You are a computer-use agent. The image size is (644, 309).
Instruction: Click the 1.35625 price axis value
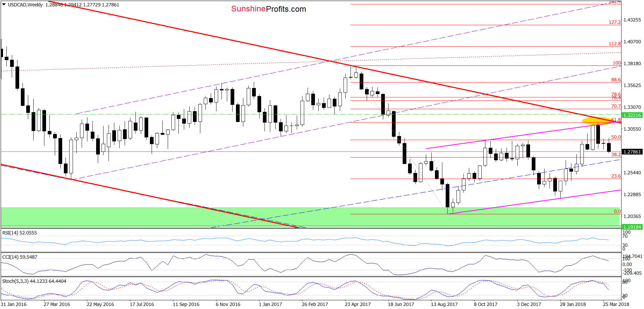tap(632, 85)
